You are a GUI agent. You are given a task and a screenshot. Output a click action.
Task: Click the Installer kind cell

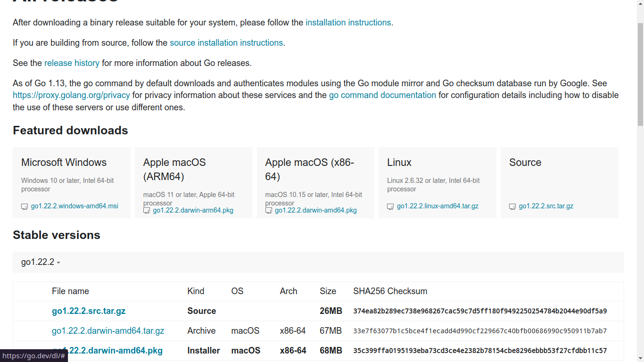204,351
